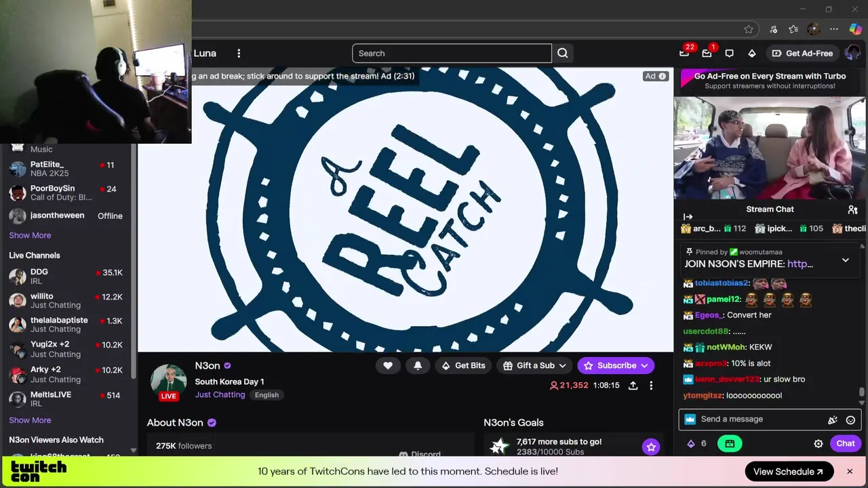This screenshot has height=488, width=868.
Task: Add page to browser favorites star
Action: [x=749, y=29]
